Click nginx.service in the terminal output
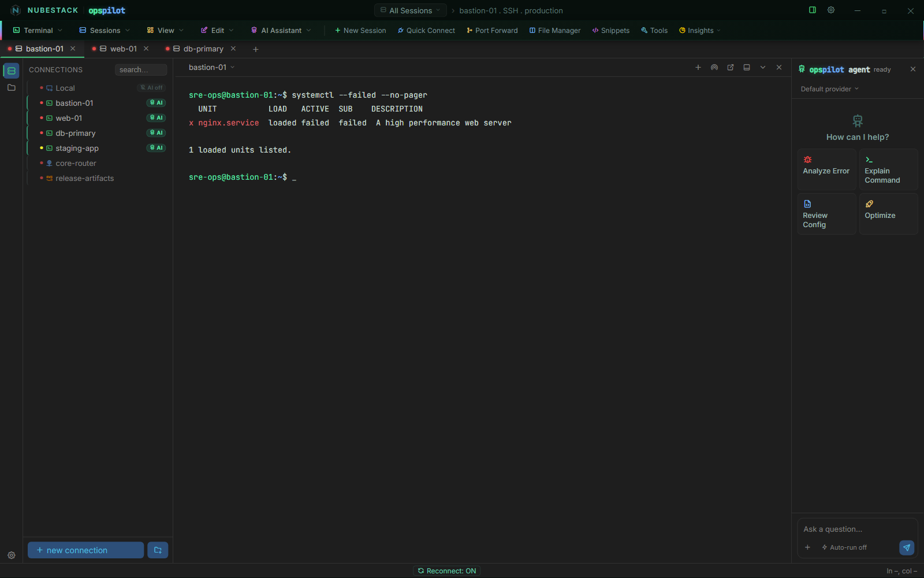Image resolution: width=924 pixels, height=578 pixels. [x=229, y=123]
